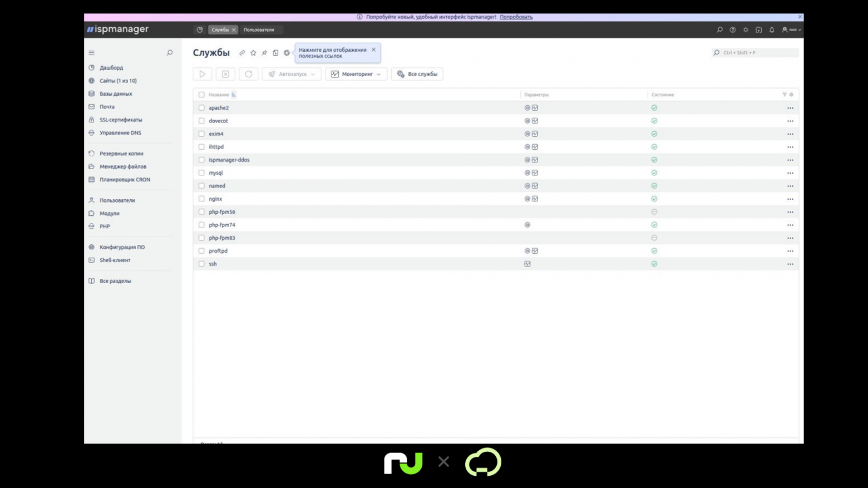The height and width of the screenshot is (488, 868).
Task: Add Службы page to favorites star
Action: [253, 53]
